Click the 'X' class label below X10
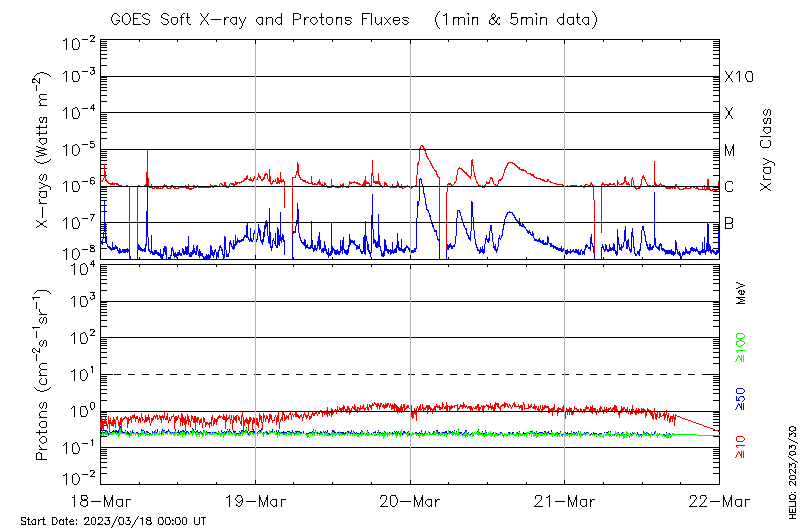This screenshot has width=800, height=530. tap(729, 113)
